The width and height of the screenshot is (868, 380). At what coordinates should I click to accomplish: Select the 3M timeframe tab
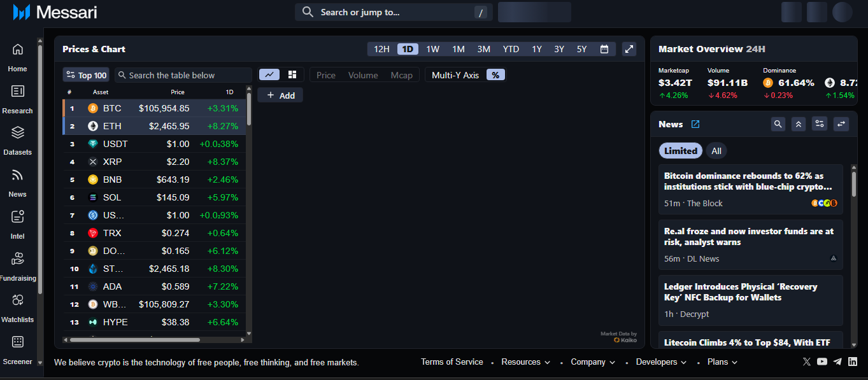484,49
